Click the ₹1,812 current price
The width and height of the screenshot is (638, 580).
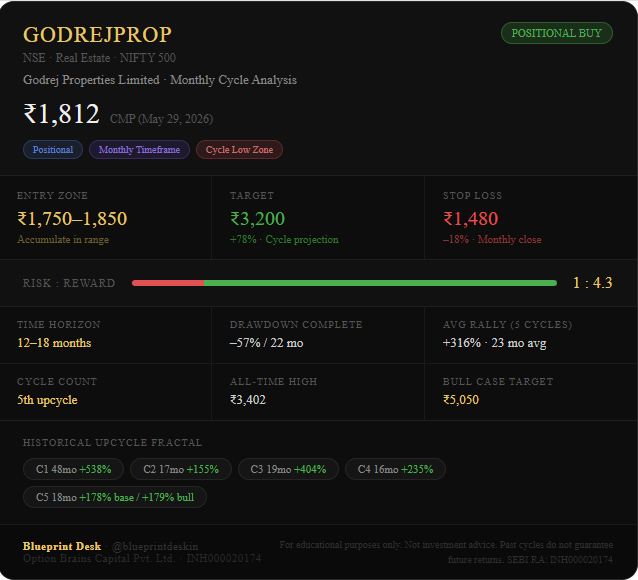(61, 114)
